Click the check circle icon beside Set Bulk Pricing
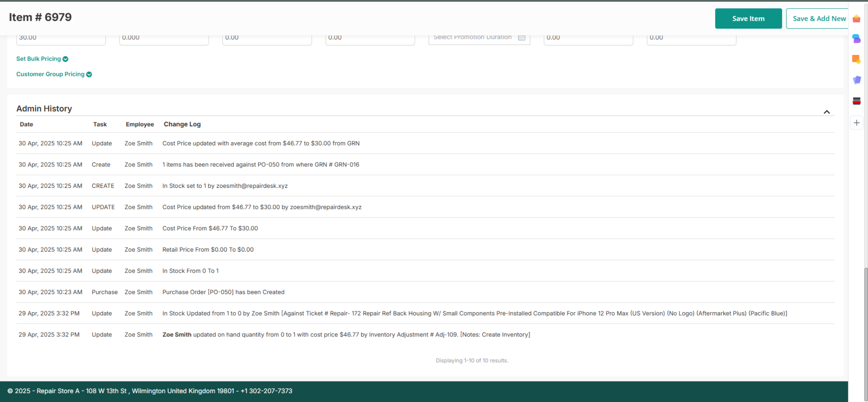The height and width of the screenshot is (402, 868). [65, 59]
